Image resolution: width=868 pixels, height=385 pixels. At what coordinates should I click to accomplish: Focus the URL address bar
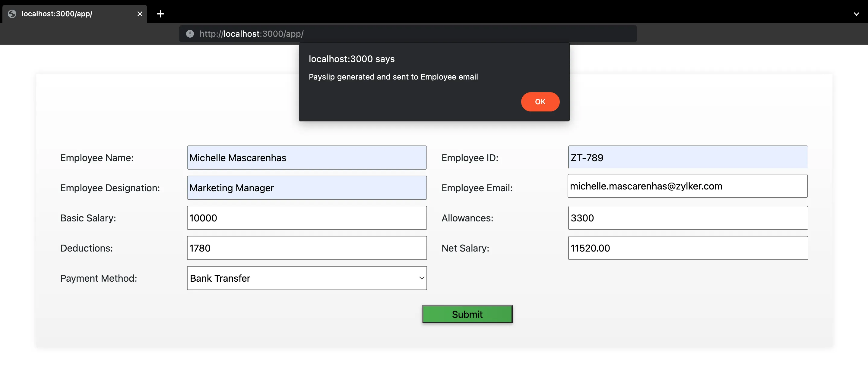[408, 34]
